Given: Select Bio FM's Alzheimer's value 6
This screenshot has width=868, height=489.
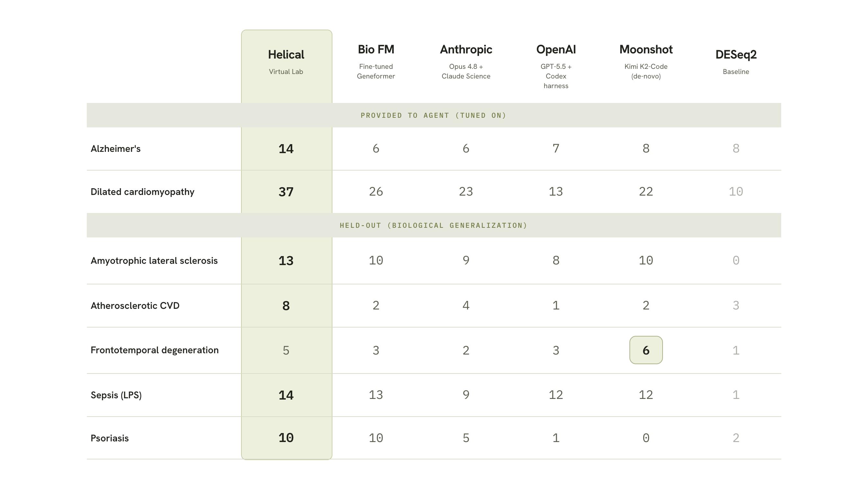Looking at the screenshot, I should tap(376, 148).
